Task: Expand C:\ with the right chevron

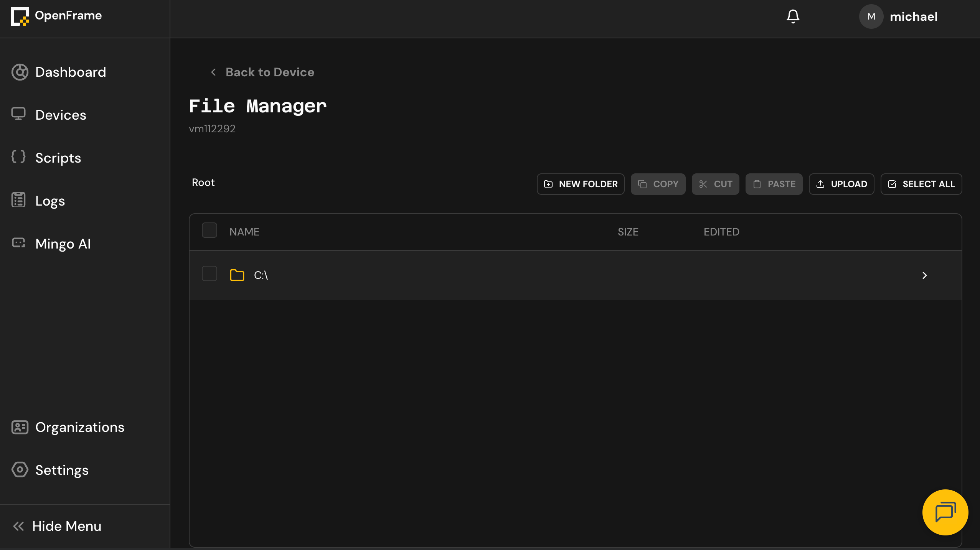Action: 924,275
